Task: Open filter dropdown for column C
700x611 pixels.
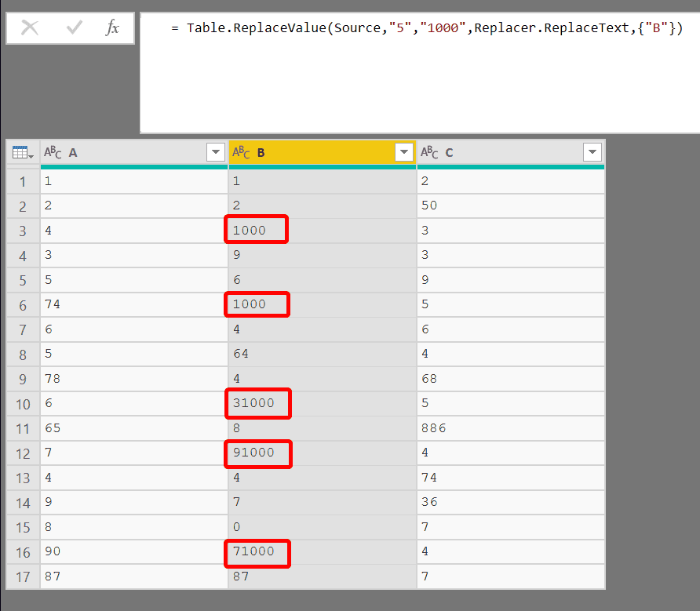Action: pos(592,152)
